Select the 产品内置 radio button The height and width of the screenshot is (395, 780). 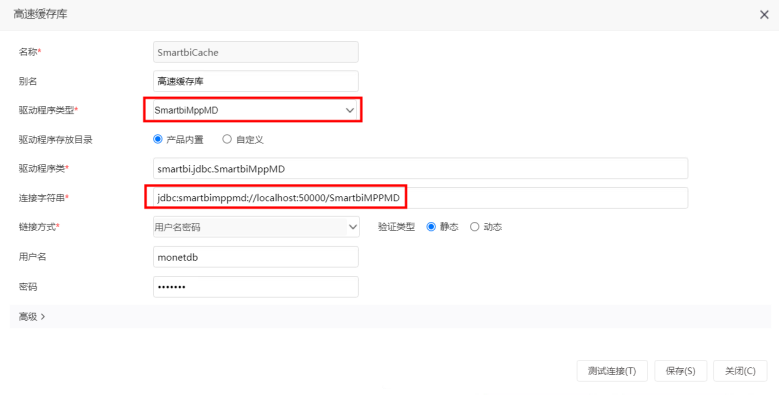click(158, 139)
